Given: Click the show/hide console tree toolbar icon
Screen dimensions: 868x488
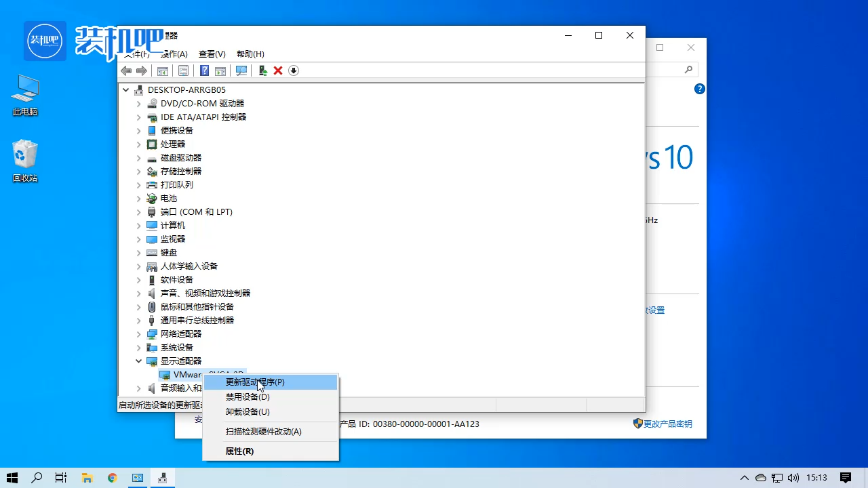Looking at the screenshot, I should tap(162, 70).
